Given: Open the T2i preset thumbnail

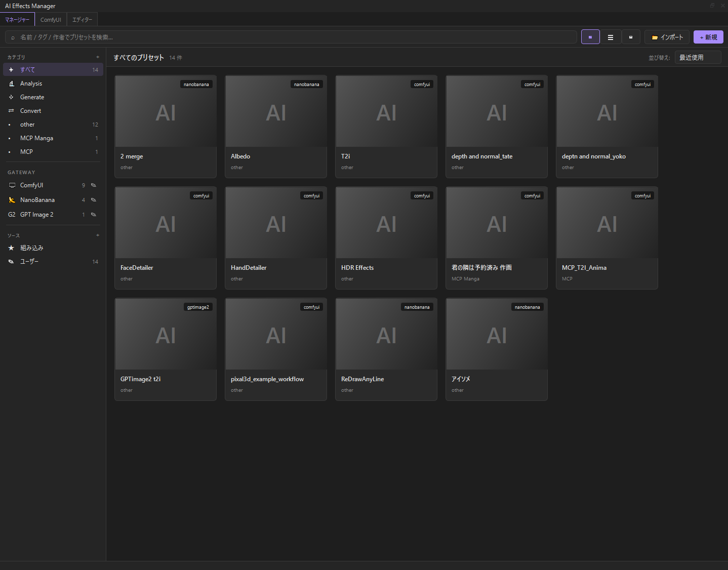Looking at the screenshot, I should coord(386,111).
